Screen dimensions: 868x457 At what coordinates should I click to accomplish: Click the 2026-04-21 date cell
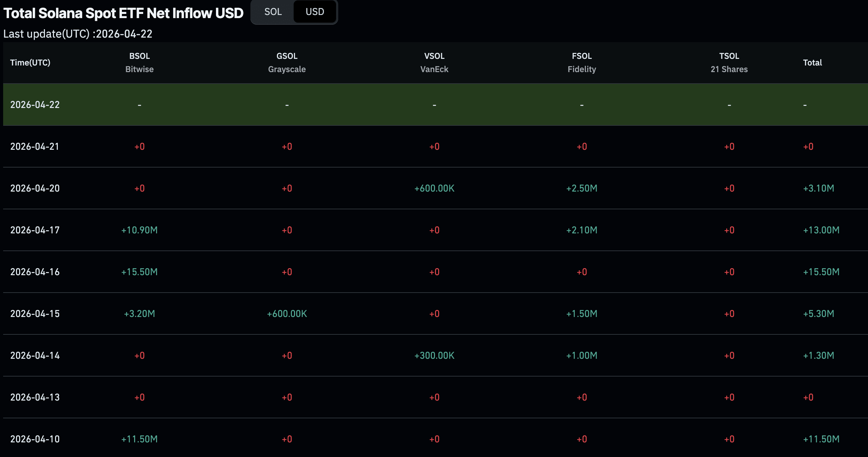click(35, 146)
